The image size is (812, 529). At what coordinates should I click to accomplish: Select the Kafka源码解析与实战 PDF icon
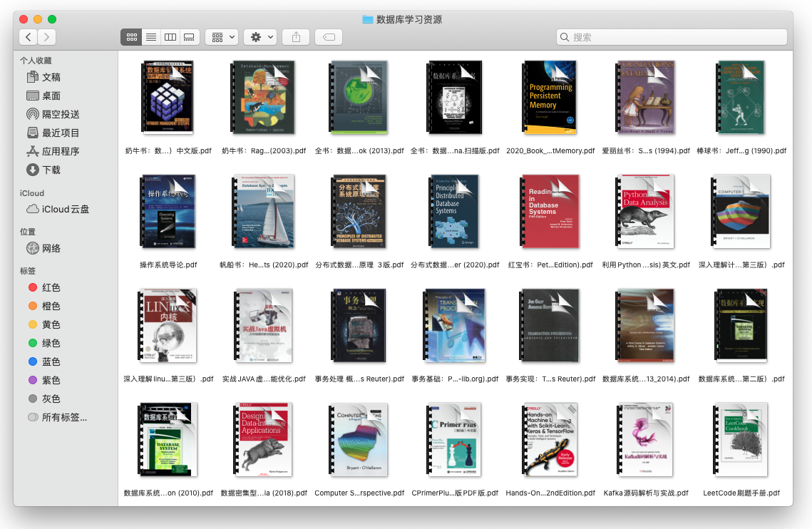point(646,439)
